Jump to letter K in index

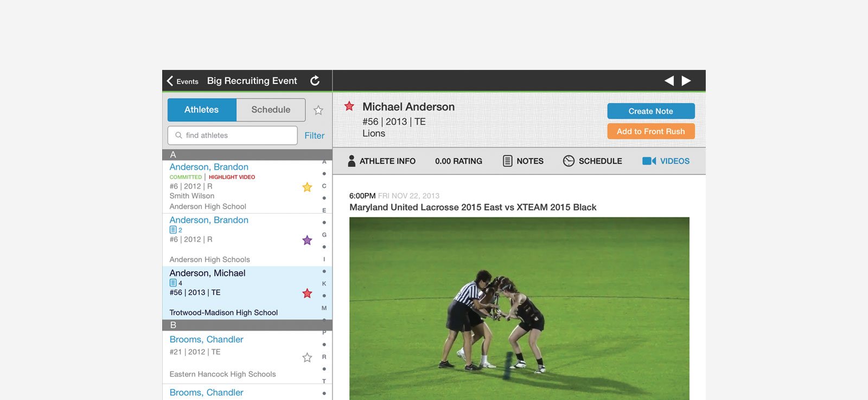(324, 283)
